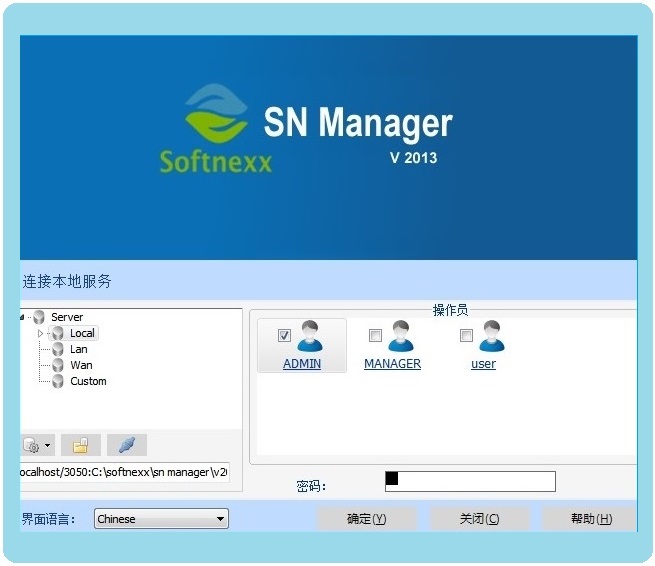
Task: Click the Custom database cylinder icon
Action: (x=58, y=381)
